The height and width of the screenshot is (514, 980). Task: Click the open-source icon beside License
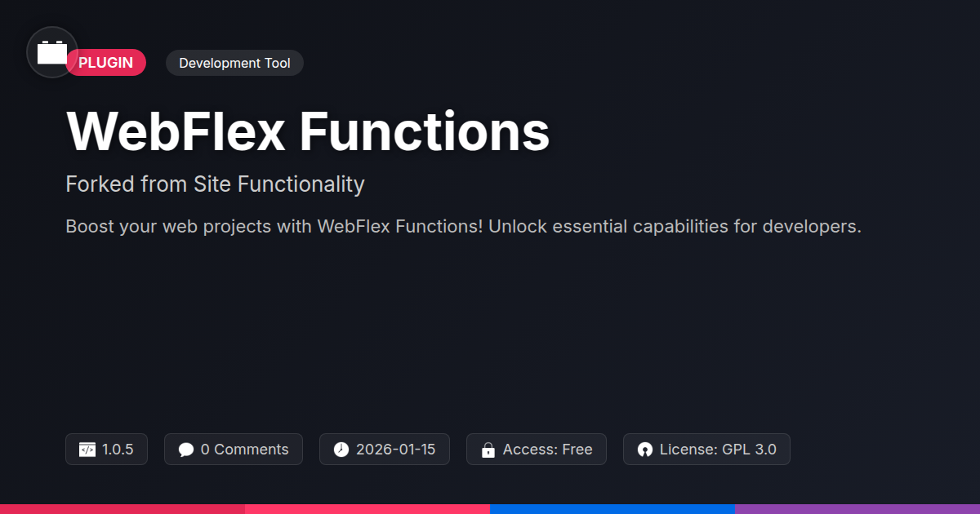645,450
